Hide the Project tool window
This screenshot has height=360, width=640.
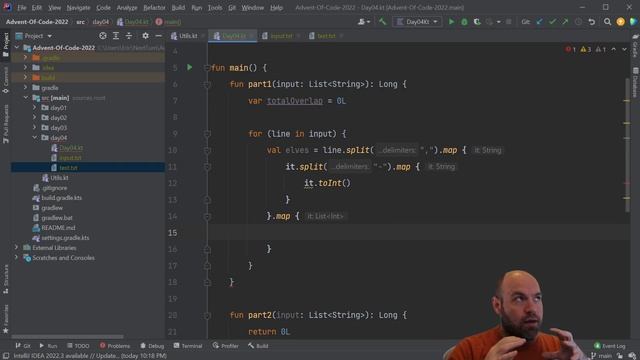(x=158, y=36)
